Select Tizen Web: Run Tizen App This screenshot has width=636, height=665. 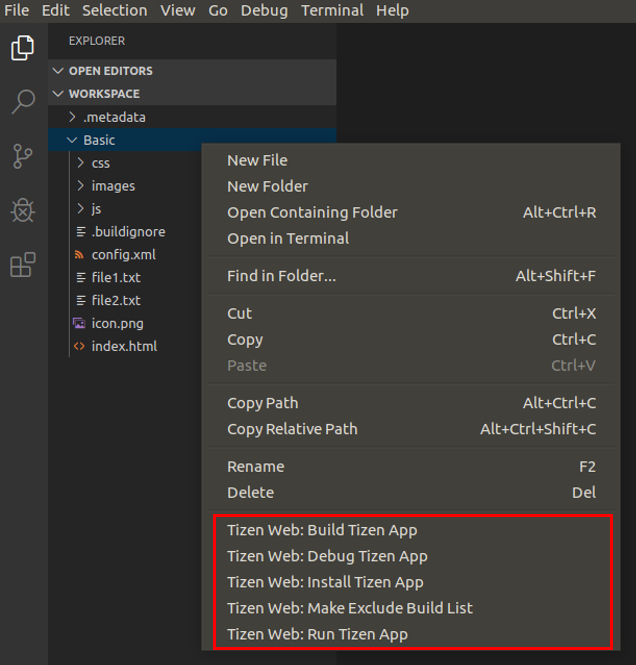pos(317,634)
